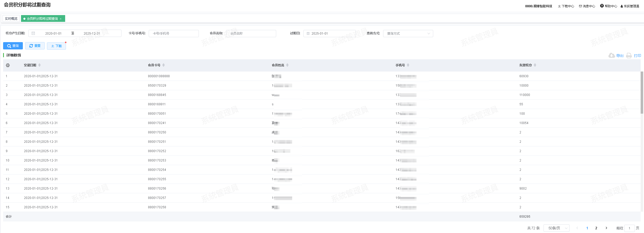644x233 pixels.
Task: Switch to the 实时概览 tab
Action: pos(11,19)
